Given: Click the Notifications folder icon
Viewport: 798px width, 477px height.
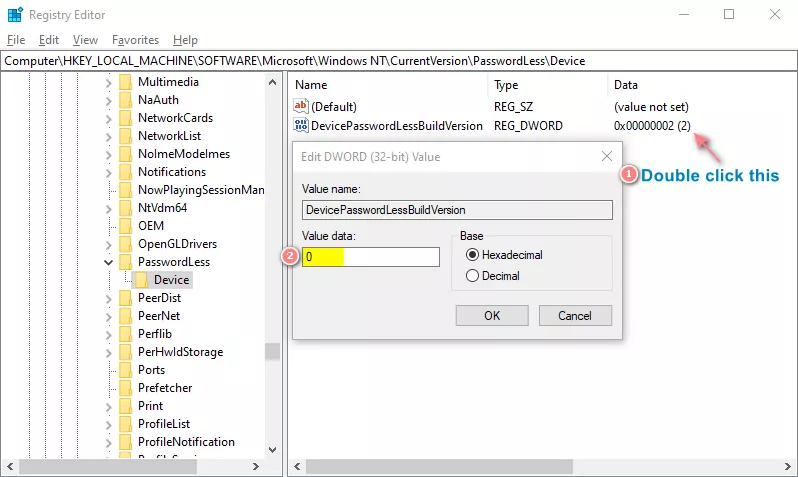Looking at the screenshot, I should coord(125,172).
